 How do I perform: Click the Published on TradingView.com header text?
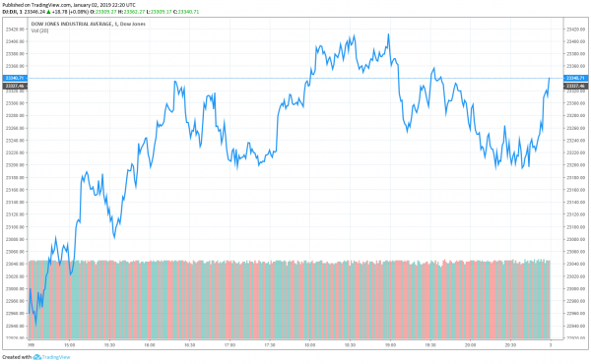click(x=69, y=5)
